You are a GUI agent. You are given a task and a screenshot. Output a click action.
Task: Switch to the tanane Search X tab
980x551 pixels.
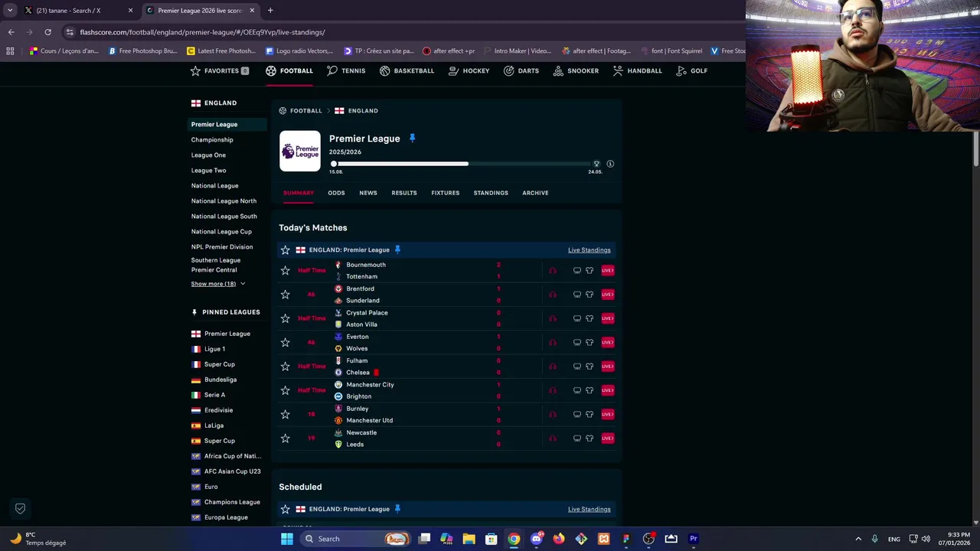(x=78, y=11)
